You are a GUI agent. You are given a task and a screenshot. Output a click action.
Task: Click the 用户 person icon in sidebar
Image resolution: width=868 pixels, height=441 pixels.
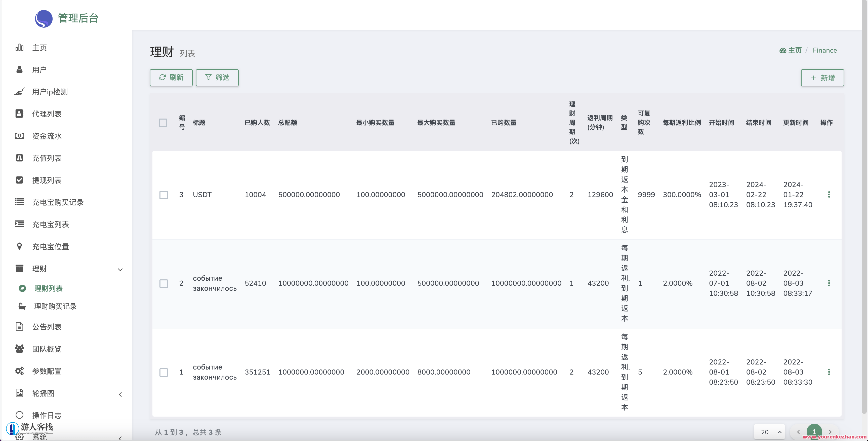[20, 70]
